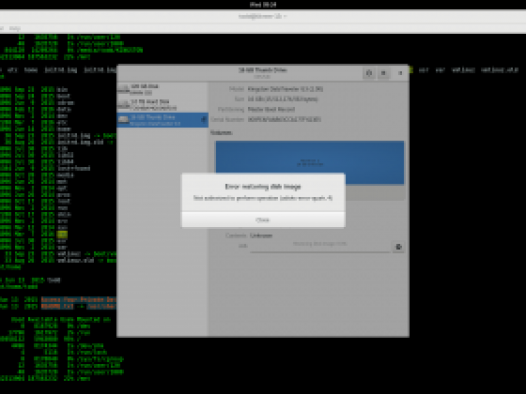This screenshot has width=526, height=394.
Task: Open the clock menu in the top bar
Action: [263, 4]
